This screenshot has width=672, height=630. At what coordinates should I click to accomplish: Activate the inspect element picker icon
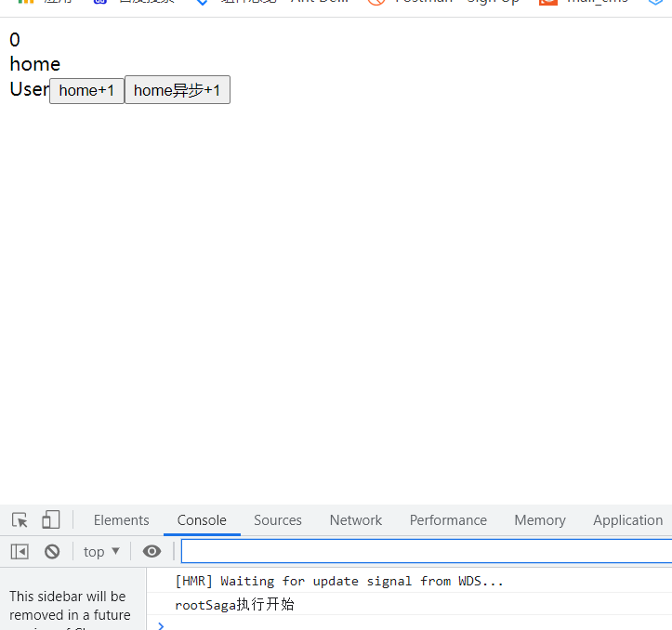click(20, 519)
